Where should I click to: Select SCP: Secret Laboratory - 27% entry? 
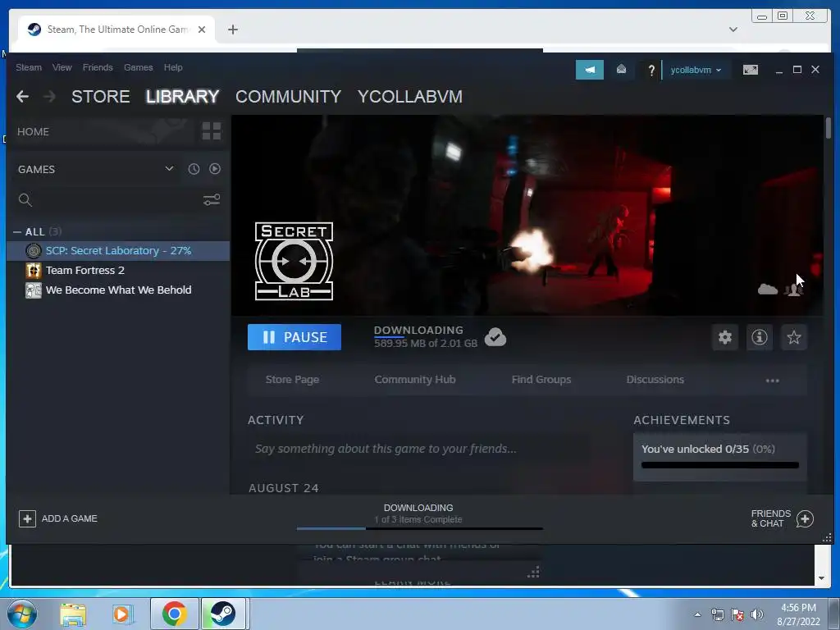tap(118, 251)
